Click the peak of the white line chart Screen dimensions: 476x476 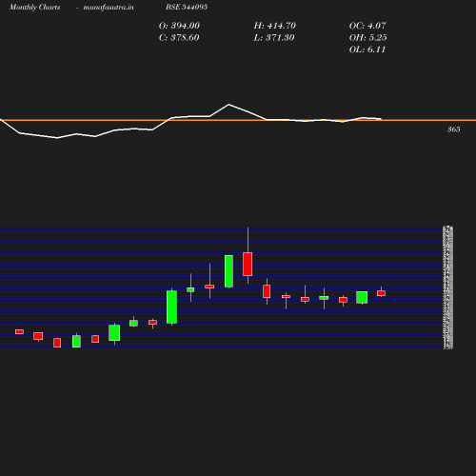pos(228,105)
